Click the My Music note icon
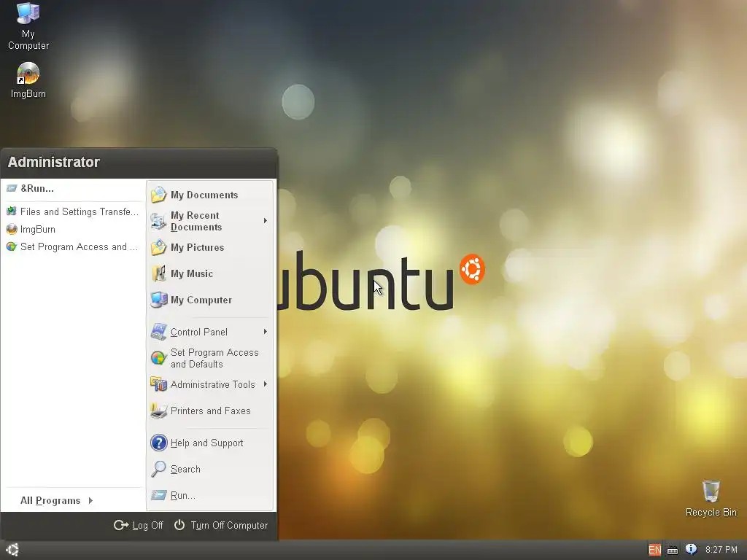747x560 pixels. coord(158,273)
